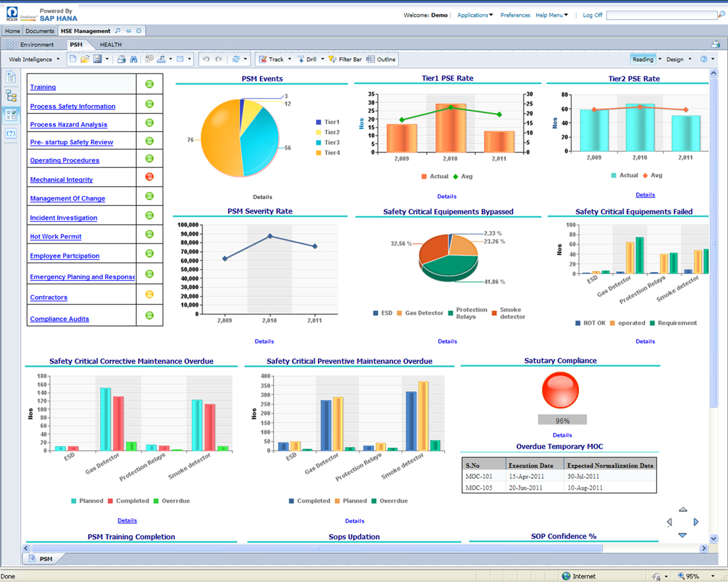Click the New document icon
This screenshot has height=582, width=728.
pyautogui.click(x=73, y=59)
